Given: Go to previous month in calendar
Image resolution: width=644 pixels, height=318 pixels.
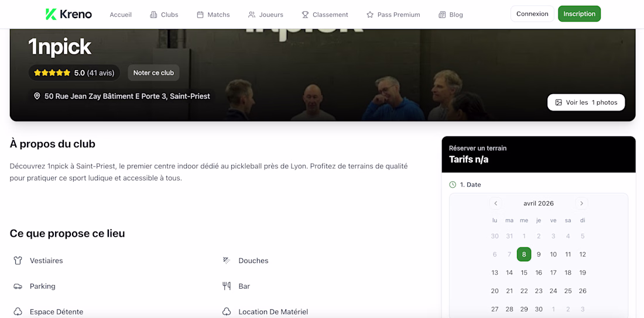Looking at the screenshot, I should click(x=496, y=203).
